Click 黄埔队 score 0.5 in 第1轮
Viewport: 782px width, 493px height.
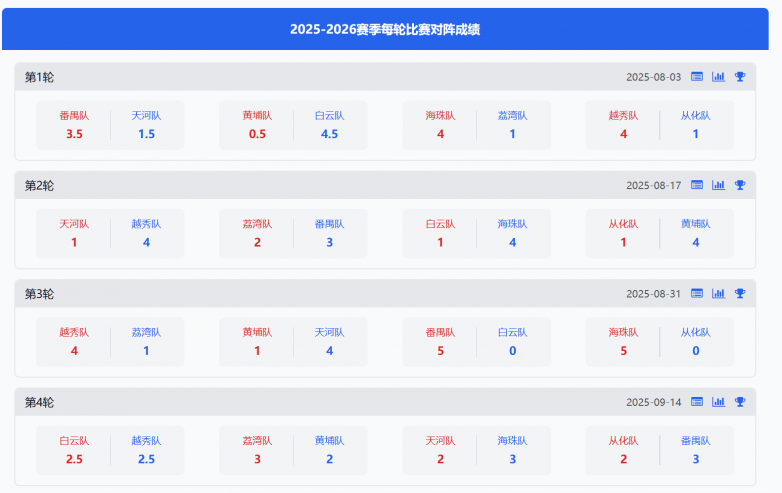(257, 134)
